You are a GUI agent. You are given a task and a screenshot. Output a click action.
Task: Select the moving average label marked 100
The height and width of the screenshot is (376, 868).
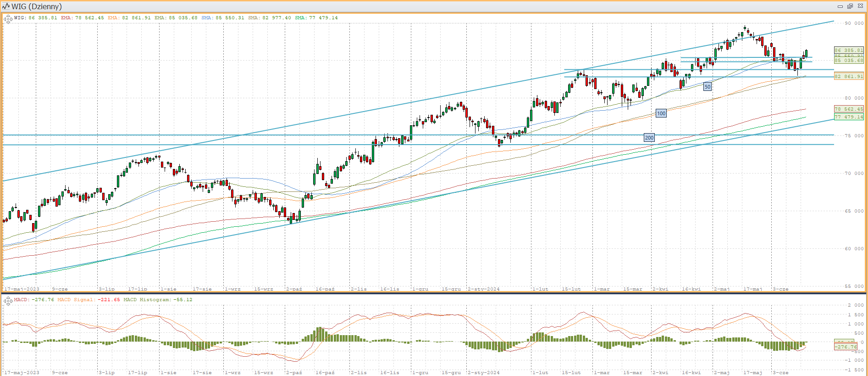coord(661,113)
